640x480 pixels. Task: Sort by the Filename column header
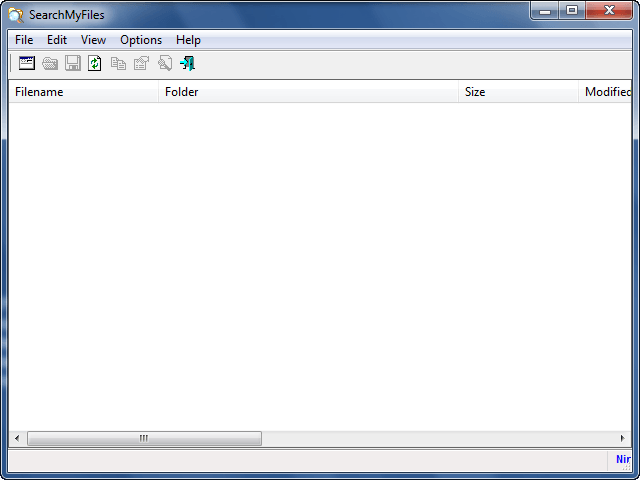tap(83, 92)
